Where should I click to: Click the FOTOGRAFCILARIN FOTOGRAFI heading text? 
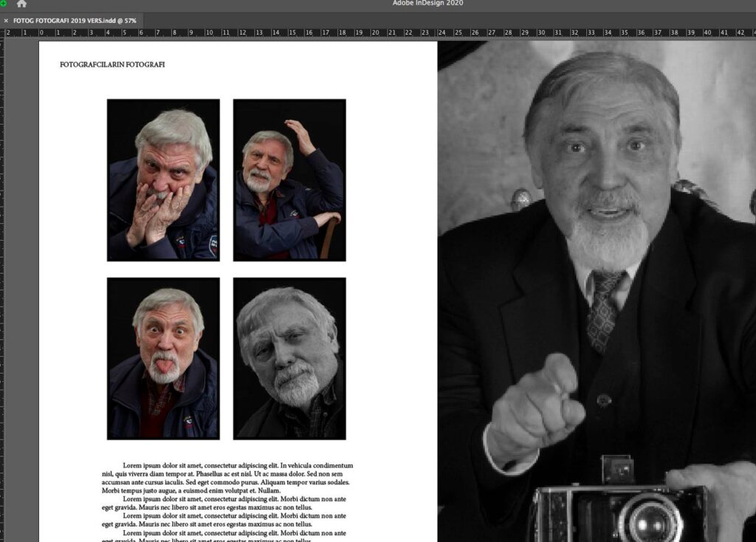pyautogui.click(x=112, y=65)
